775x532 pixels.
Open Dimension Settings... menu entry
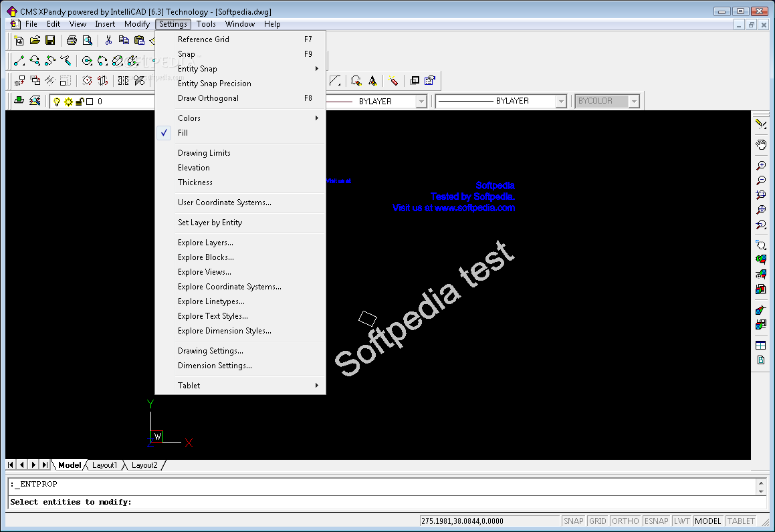(x=240, y=366)
